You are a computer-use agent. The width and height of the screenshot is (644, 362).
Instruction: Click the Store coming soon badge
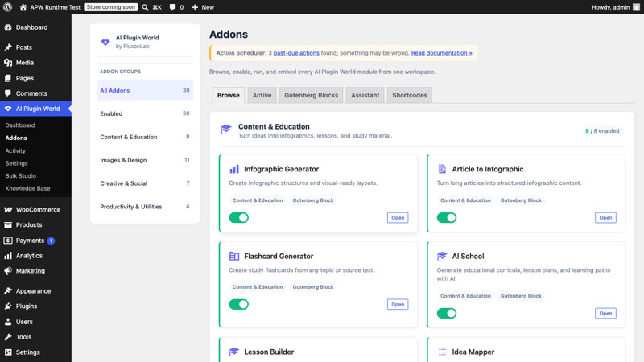pos(111,7)
